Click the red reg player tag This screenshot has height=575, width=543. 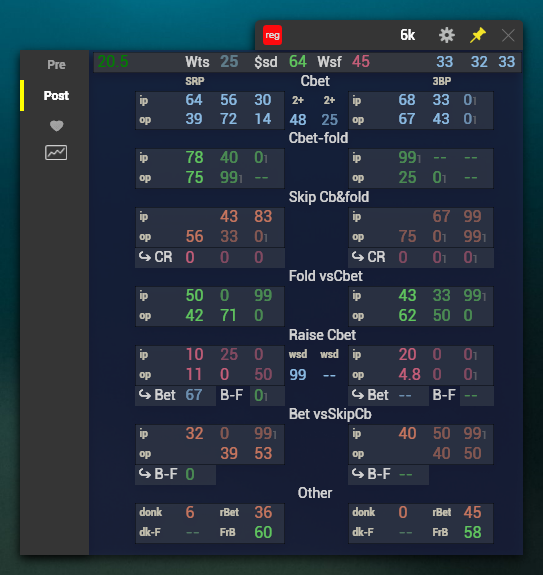[x=272, y=35]
